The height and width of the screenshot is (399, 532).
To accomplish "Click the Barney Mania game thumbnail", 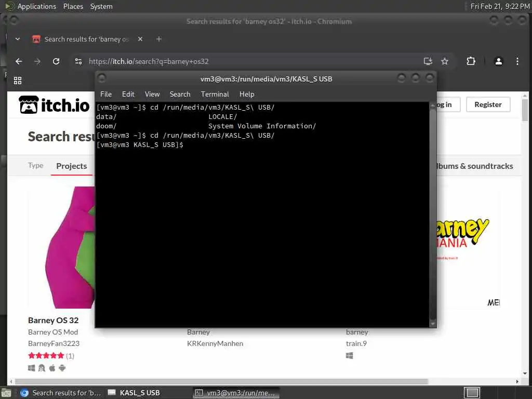I will (x=468, y=247).
